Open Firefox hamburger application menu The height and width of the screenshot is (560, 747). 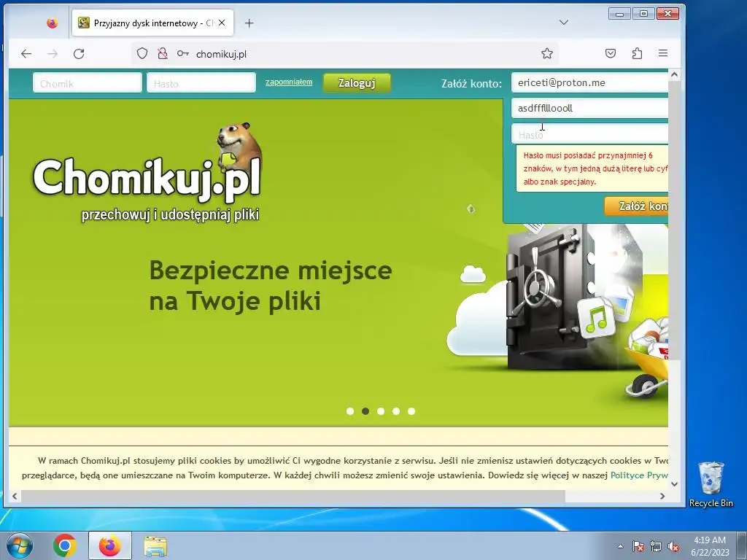tap(663, 53)
